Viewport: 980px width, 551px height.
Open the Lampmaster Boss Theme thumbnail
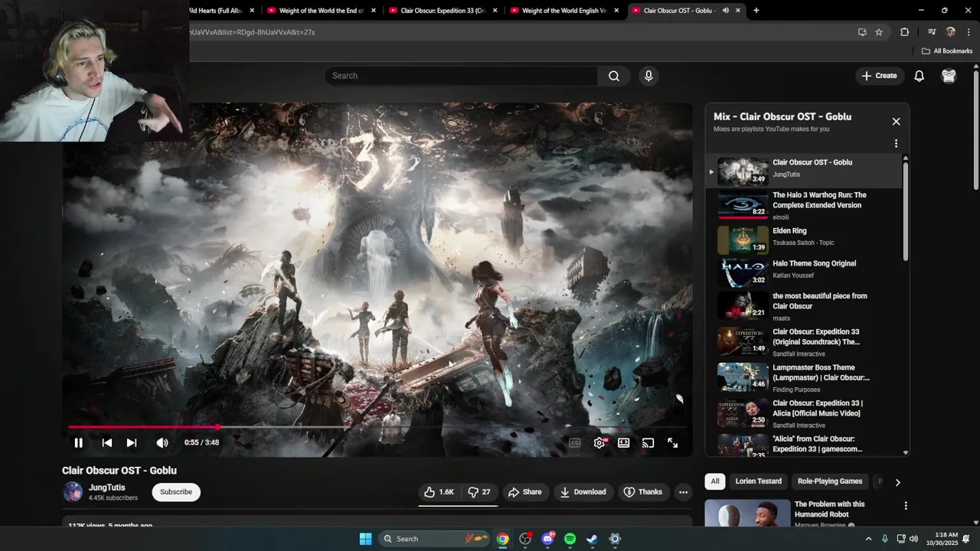click(743, 377)
